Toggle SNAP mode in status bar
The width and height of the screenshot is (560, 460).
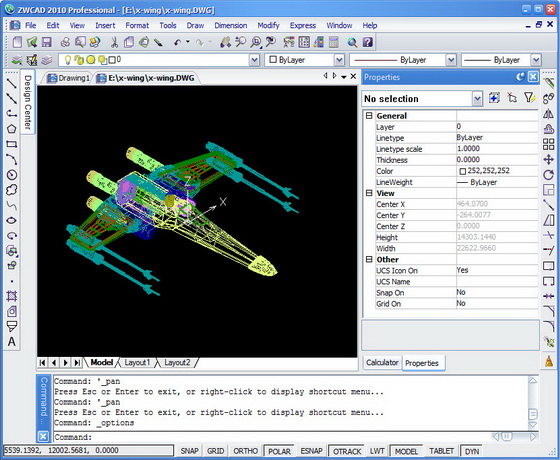click(x=189, y=451)
